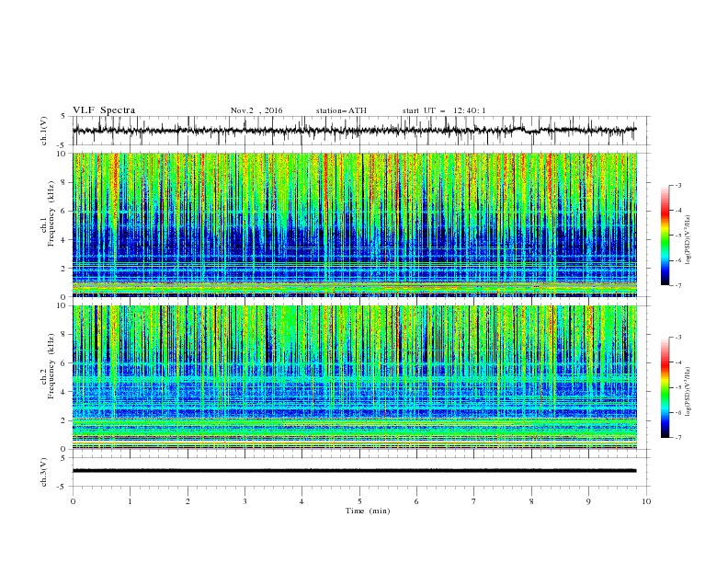Select the date text "Nov.2 , 2016"
The height and width of the screenshot is (563, 728).
pyautogui.click(x=256, y=110)
